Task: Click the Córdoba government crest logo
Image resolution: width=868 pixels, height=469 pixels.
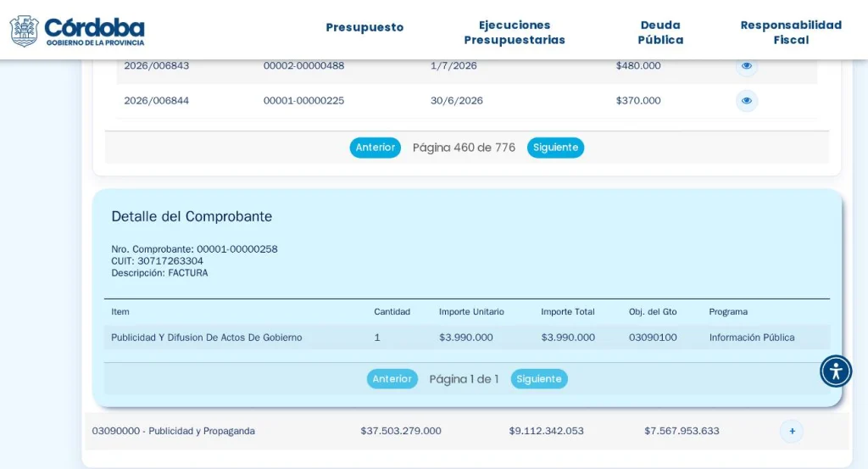Action: pyautogui.click(x=25, y=31)
